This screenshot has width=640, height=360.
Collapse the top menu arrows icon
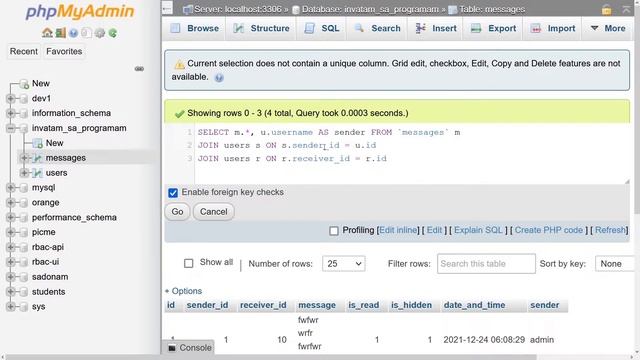tap(626, 9)
